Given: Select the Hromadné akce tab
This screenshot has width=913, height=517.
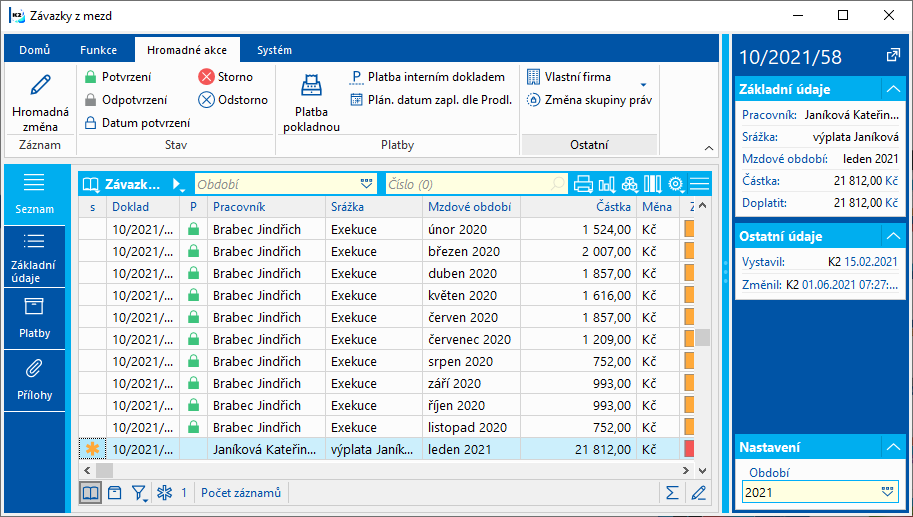Looking at the screenshot, I should pos(187,50).
